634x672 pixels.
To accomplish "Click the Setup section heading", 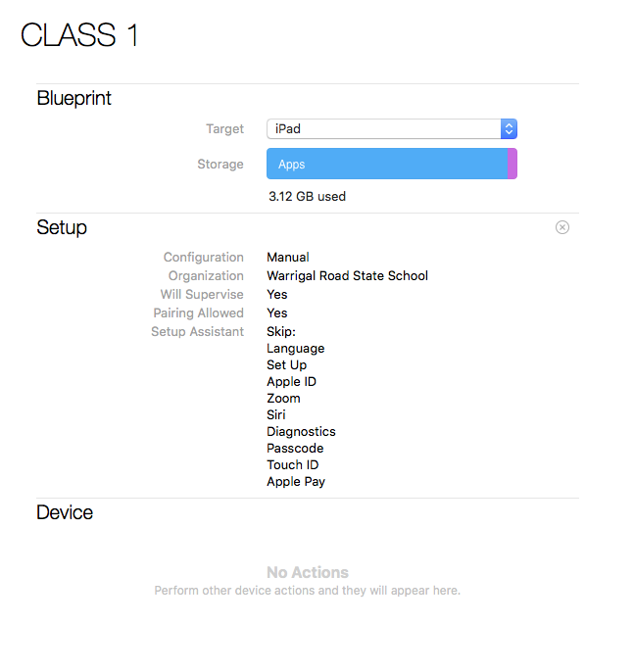I will pos(62,227).
